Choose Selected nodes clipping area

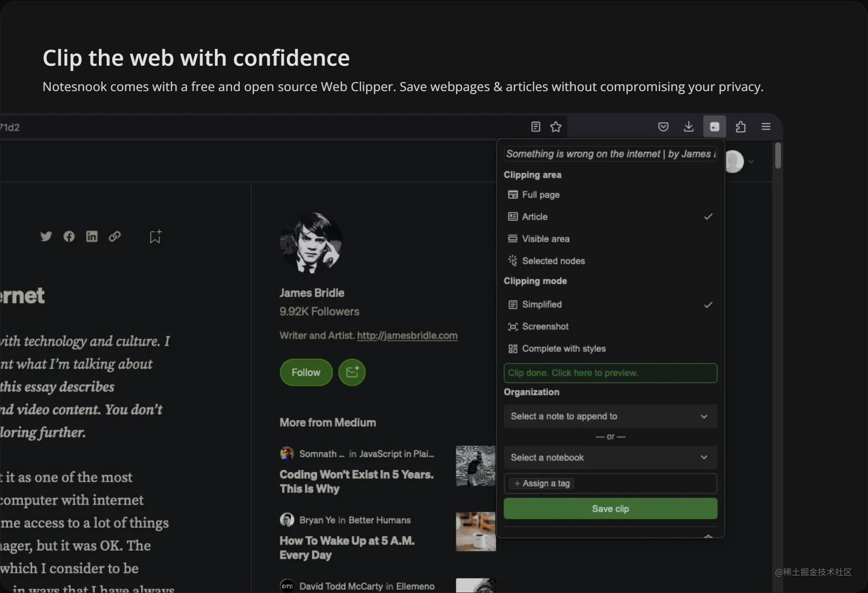pos(610,261)
